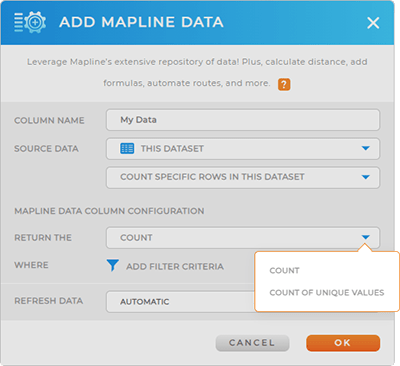
Task: Click the blue filter funnel icon
Action: click(112, 265)
